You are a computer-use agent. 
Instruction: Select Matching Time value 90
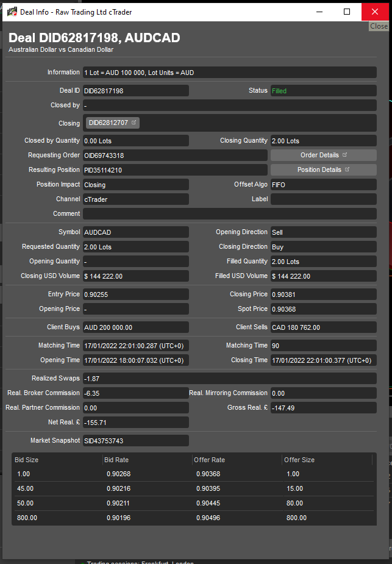coord(323,346)
